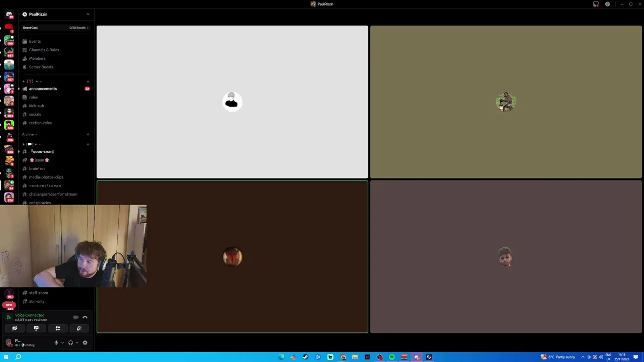Disconnect from voice call
Viewport: 644px width, 362px height.
coord(85,317)
